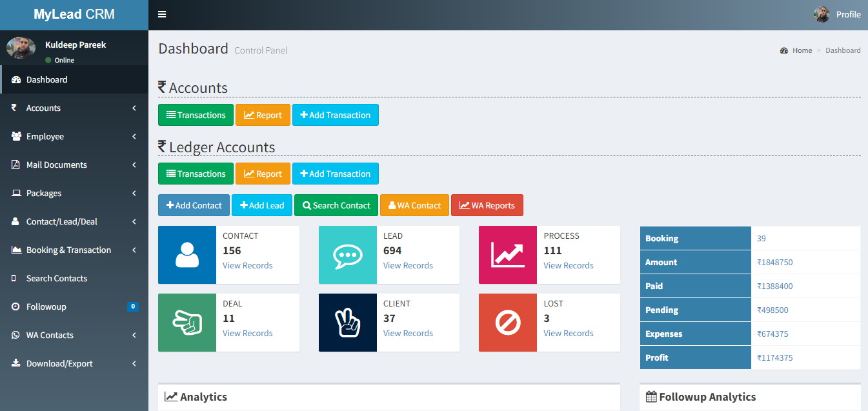The width and height of the screenshot is (868, 411).
Task: Click the Followup Analytics calendar icon
Action: (x=651, y=397)
